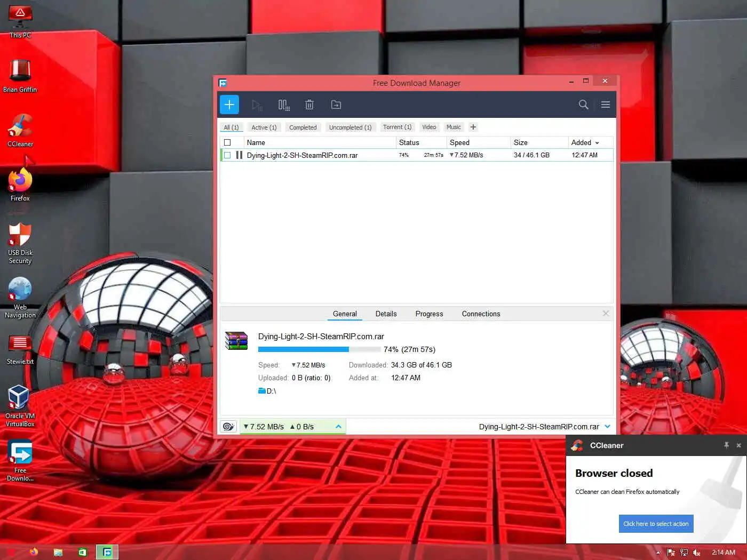Click network icon in system tray
Image resolution: width=747 pixels, height=560 pixels.
684,553
